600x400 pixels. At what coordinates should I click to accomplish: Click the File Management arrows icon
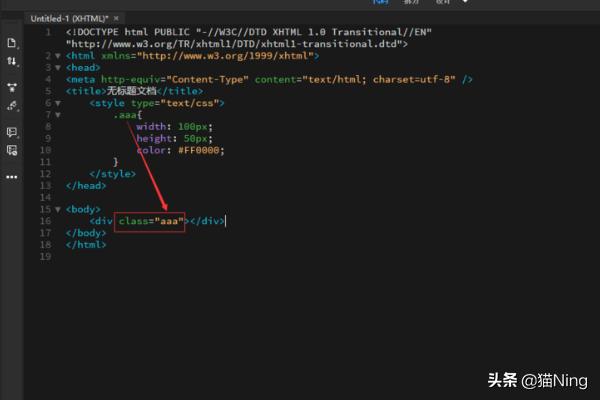click(12, 61)
